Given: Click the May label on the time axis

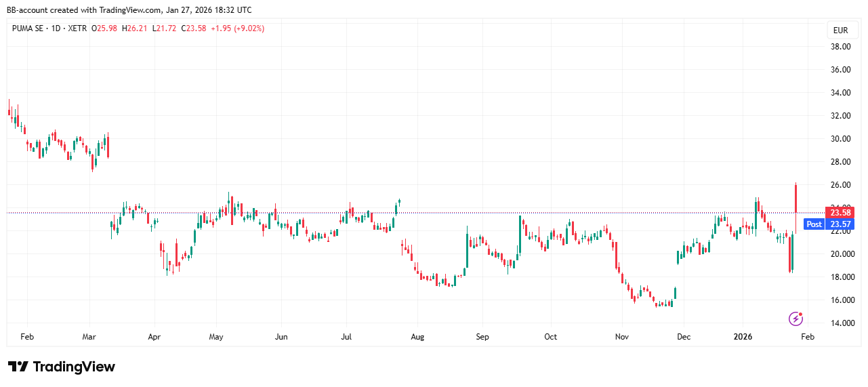Looking at the screenshot, I should (x=216, y=336).
